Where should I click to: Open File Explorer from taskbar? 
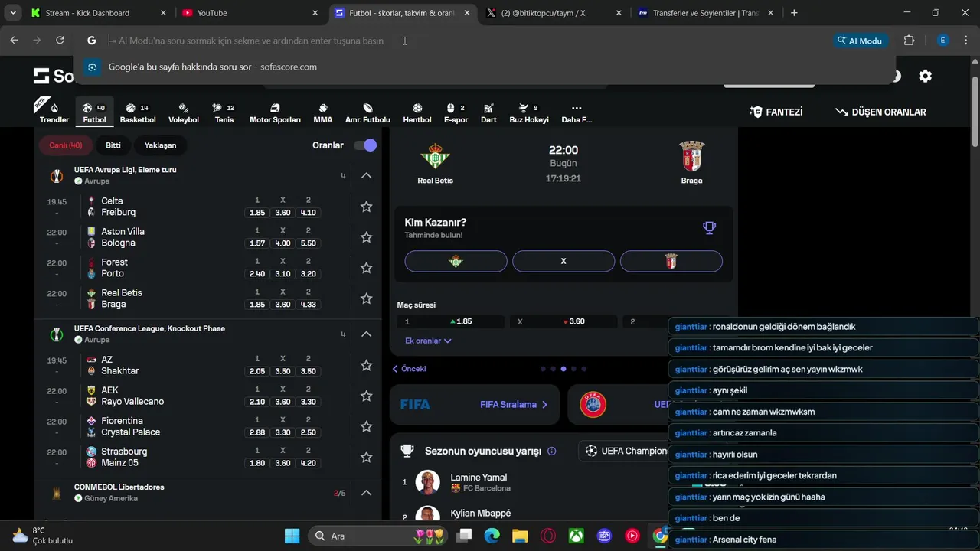pos(520,536)
